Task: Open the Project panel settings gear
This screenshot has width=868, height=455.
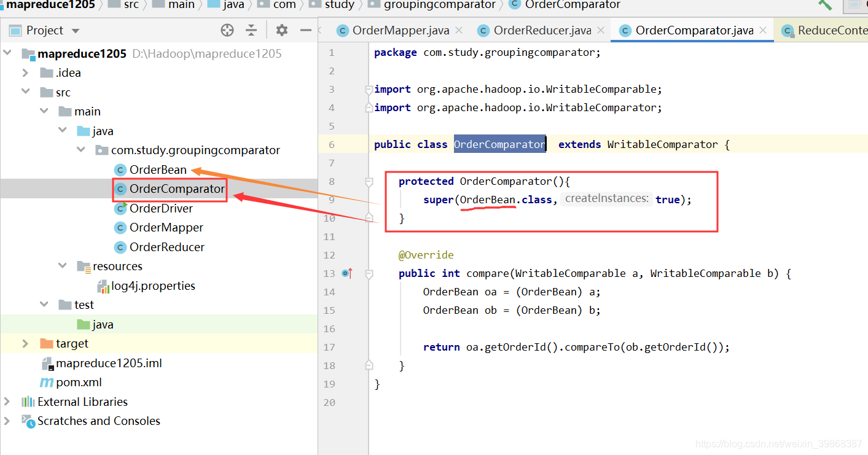Action: (281, 29)
